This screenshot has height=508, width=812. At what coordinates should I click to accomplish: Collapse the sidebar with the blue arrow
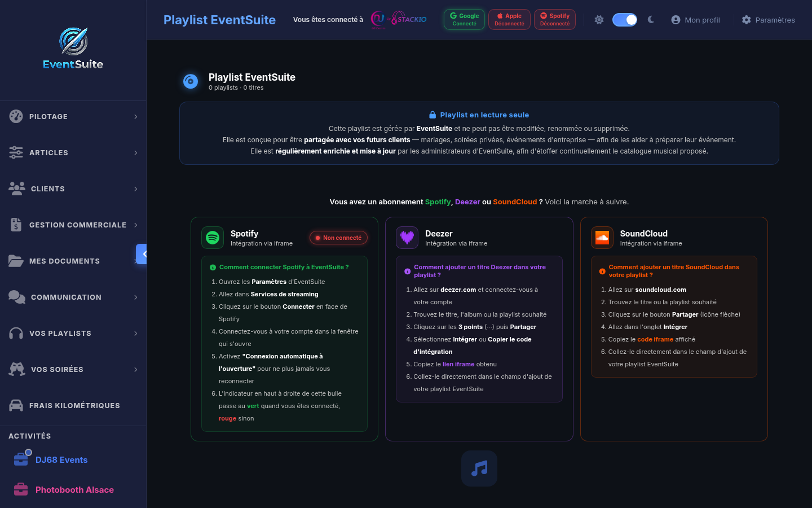click(x=143, y=254)
